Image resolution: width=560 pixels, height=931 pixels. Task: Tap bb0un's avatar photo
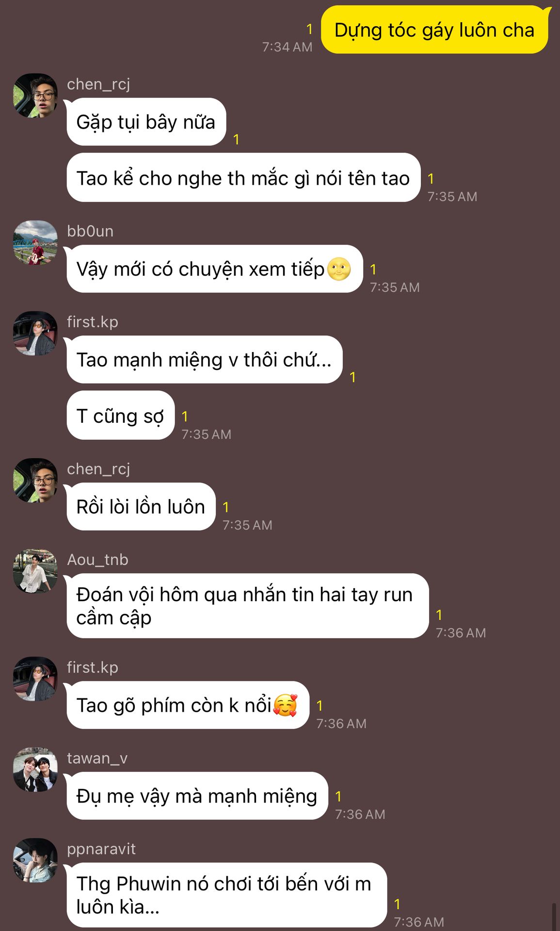[35, 242]
